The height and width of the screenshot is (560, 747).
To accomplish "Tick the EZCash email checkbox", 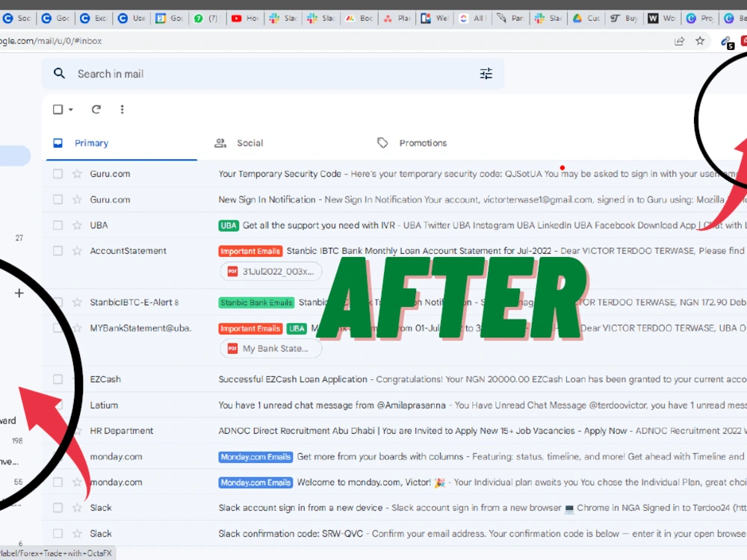I will click(x=58, y=379).
